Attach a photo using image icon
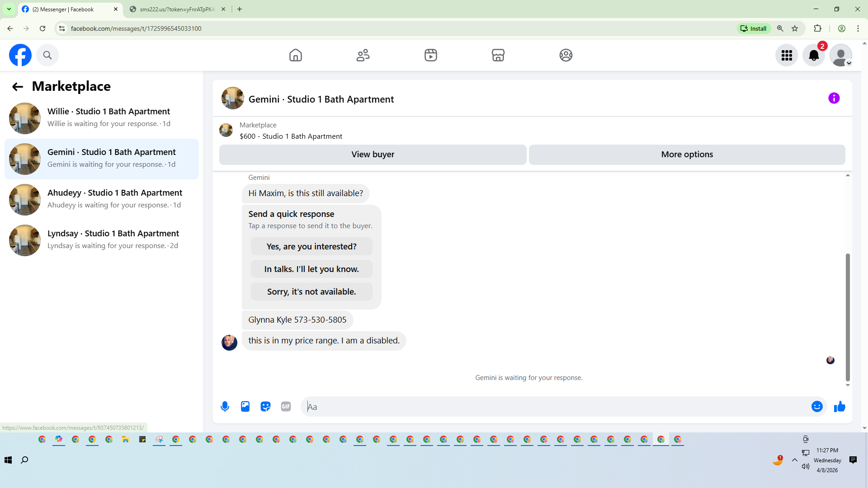 point(245,407)
